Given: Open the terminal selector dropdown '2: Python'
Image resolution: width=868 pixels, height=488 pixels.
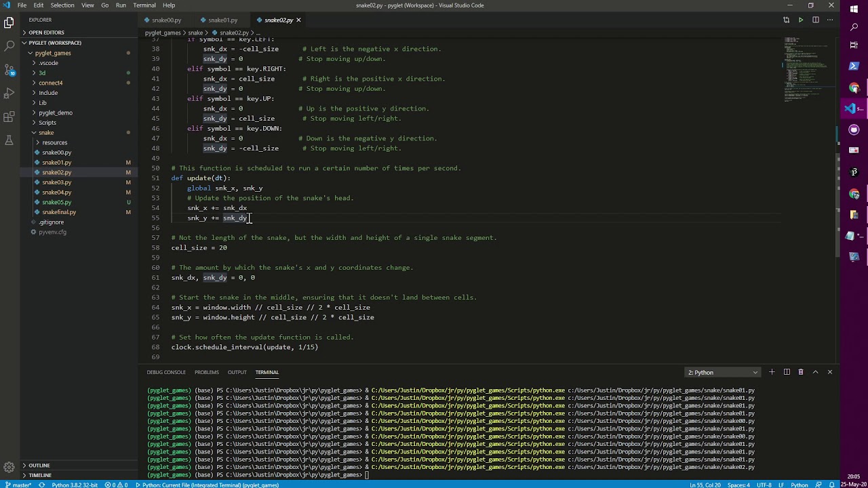Looking at the screenshot, I should click(722, 372).
